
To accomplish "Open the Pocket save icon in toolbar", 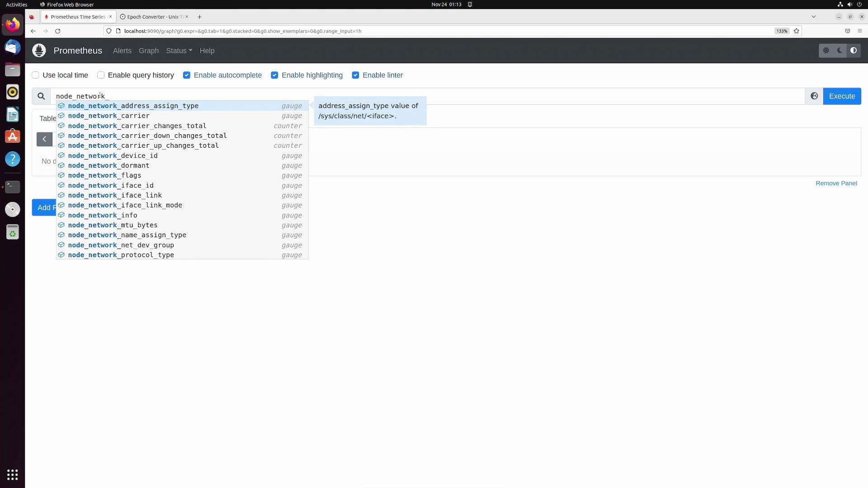I will (x=847, y=31).
